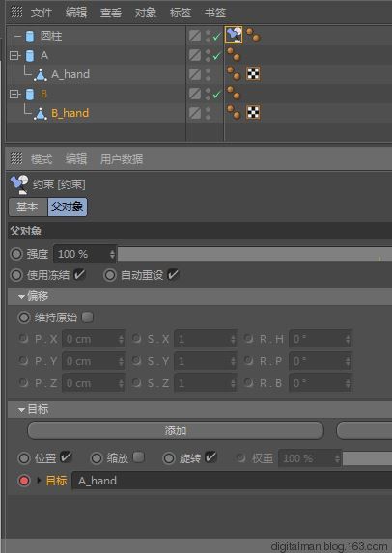Click the 添加 button

pyautogui.click(x=176, y=430)
